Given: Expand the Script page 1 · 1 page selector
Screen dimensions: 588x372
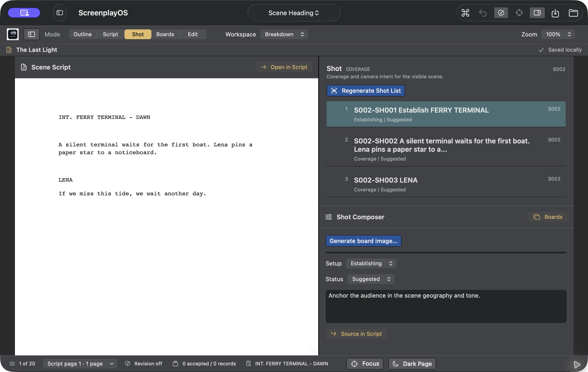Looking at the screenshot, I should click(80, 364).
